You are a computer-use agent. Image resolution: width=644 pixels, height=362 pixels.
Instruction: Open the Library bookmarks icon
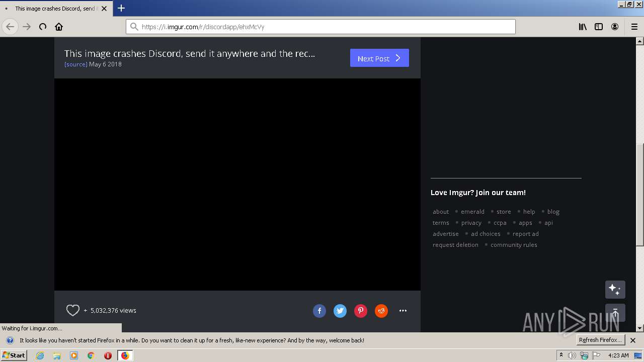[x=583, y=27]
